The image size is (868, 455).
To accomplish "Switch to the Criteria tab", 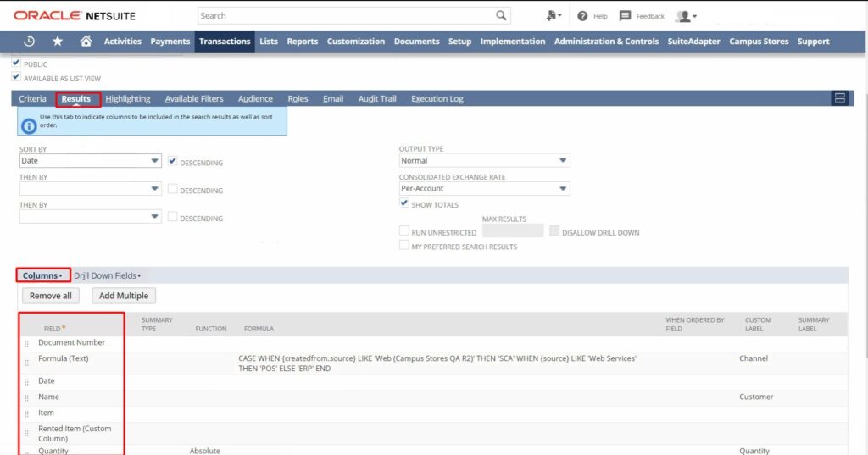I will (x=32, y=98).
